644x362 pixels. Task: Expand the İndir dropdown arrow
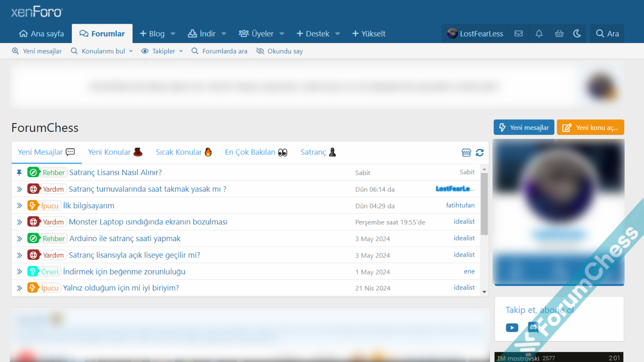pos(224,34)
